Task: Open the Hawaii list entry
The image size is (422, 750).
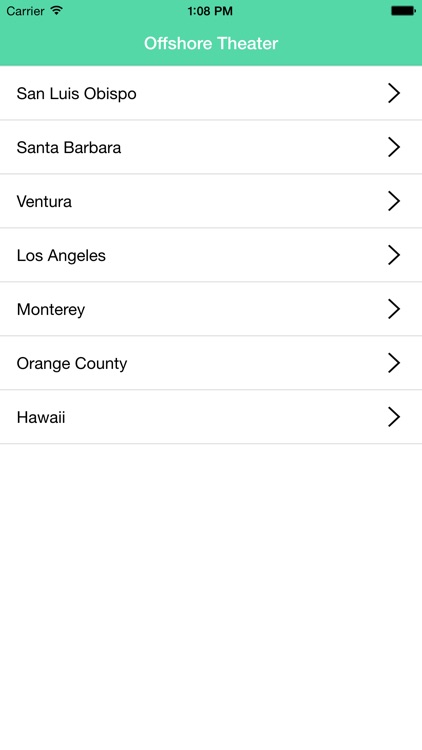Action: [211, 417]
